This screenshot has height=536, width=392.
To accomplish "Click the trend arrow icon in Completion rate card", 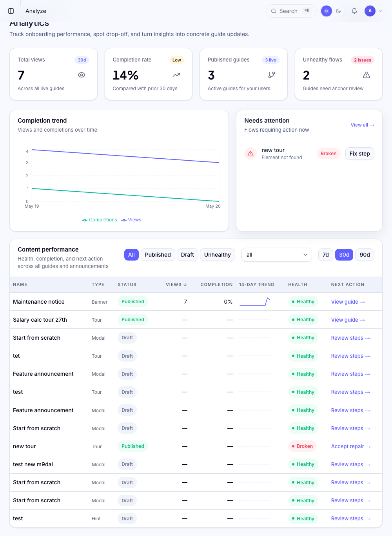I will pos(176,75).
